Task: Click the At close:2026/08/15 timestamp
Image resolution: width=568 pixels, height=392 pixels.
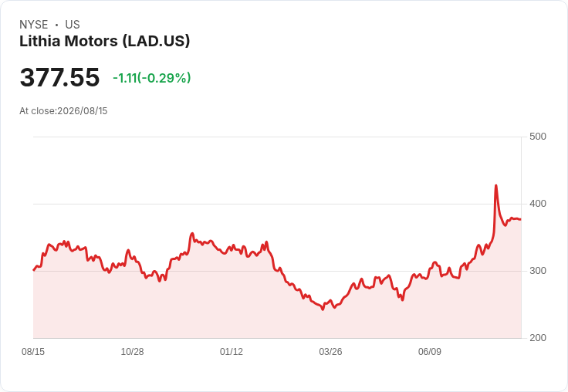Action: [x=63, y=111]
